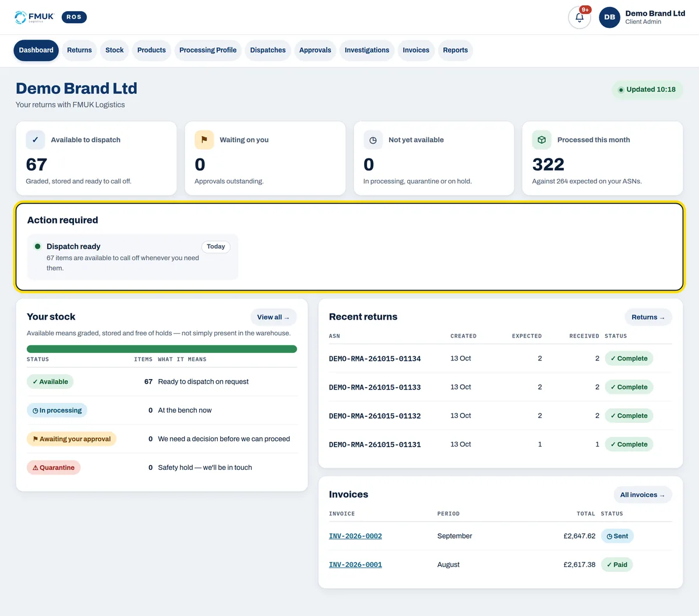Go to the Approvals tab

(x=315, y=50)
